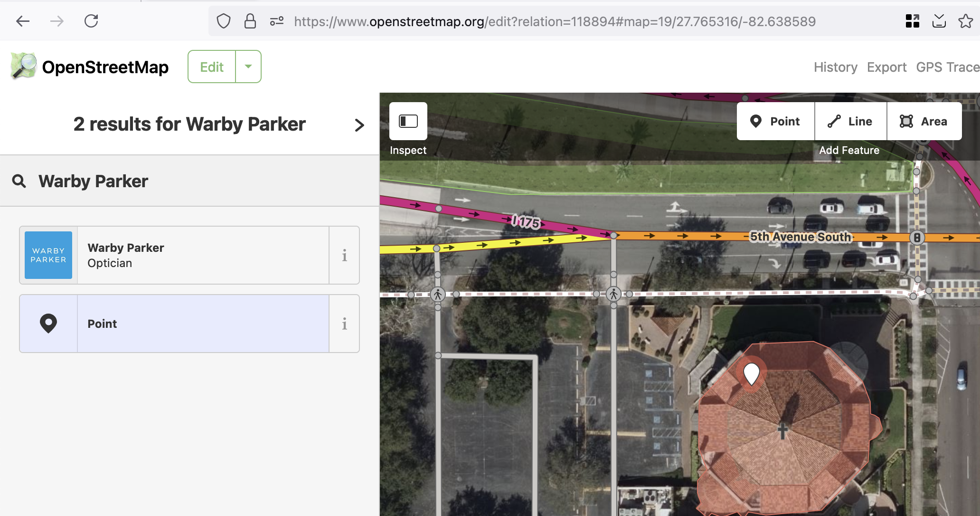Click the Edit button
This screenshot has width=980, height=516.
click(x=212, y=67)
